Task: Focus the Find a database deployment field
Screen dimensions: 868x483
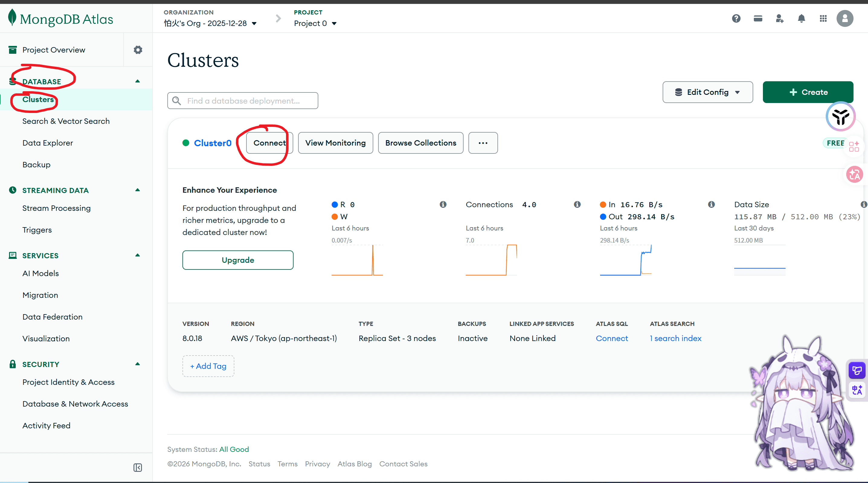Action: pos(243,101)
